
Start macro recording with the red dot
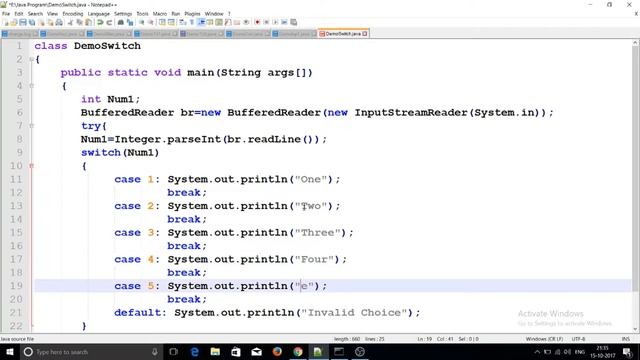[258, 22]
